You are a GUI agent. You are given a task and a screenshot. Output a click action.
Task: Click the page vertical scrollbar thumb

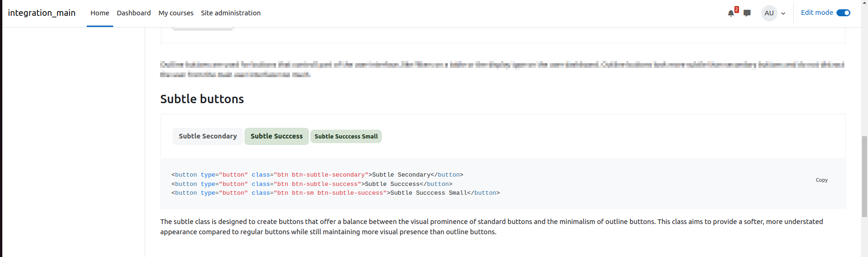[864, 177]
